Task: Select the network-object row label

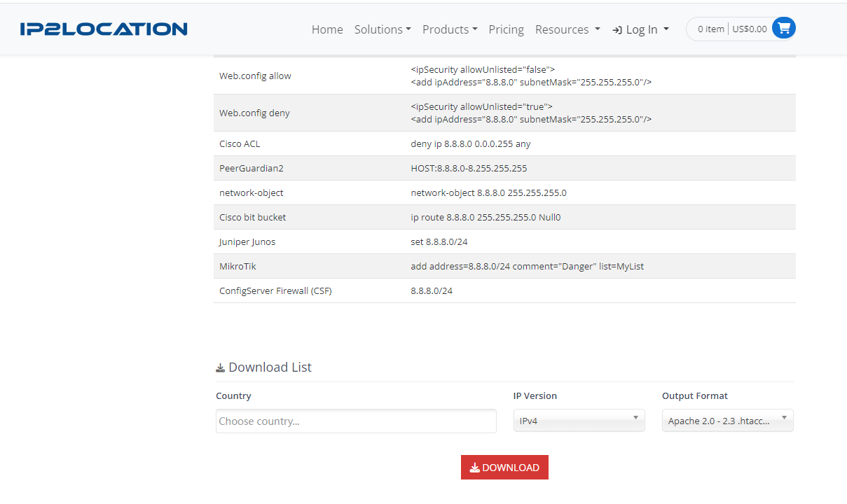Action: pyautogui.click(x=252, y=193)
